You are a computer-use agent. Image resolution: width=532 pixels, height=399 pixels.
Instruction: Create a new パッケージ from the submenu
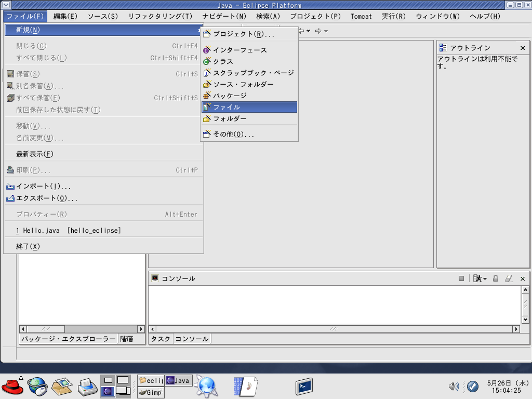[x=249, y=96]
